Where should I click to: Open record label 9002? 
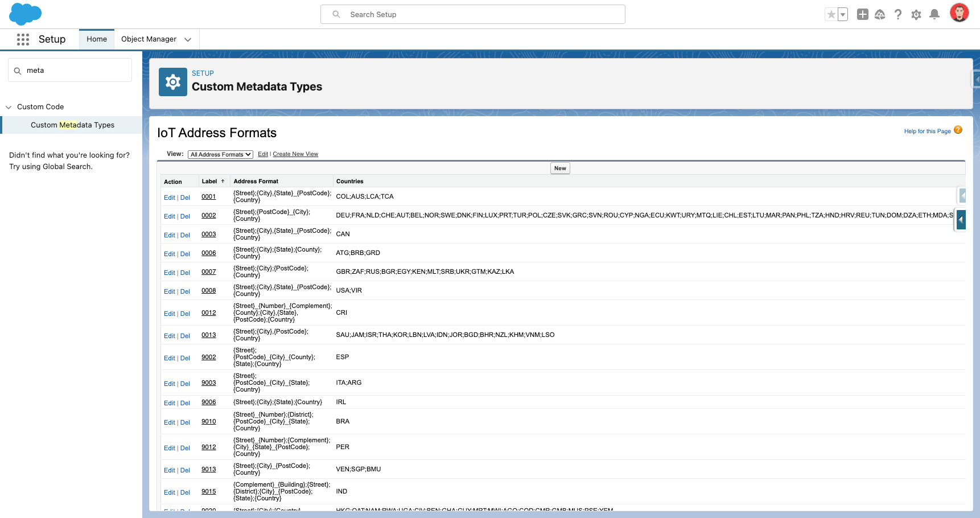(x=209, y=357)
